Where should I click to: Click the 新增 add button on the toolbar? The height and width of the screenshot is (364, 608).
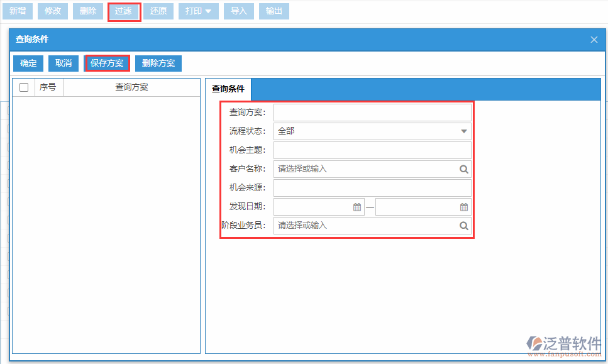(x=18, y=11)
